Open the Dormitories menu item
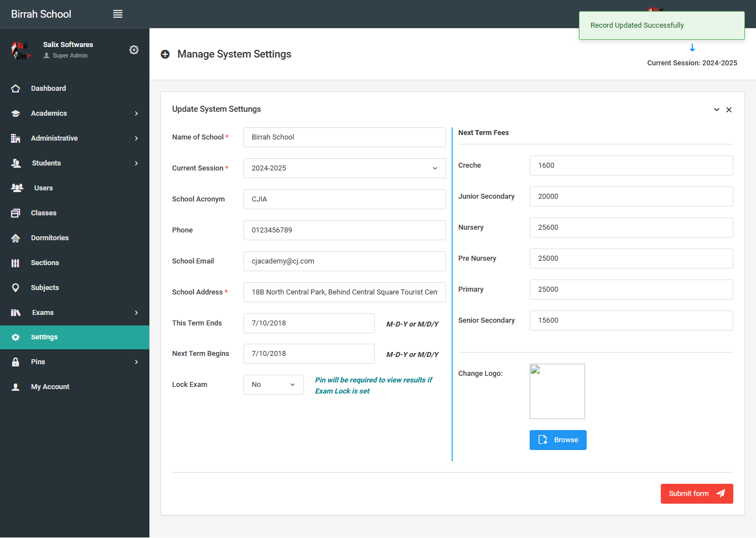The width and height of the screenshot is (756, 538). coord(75,238)
